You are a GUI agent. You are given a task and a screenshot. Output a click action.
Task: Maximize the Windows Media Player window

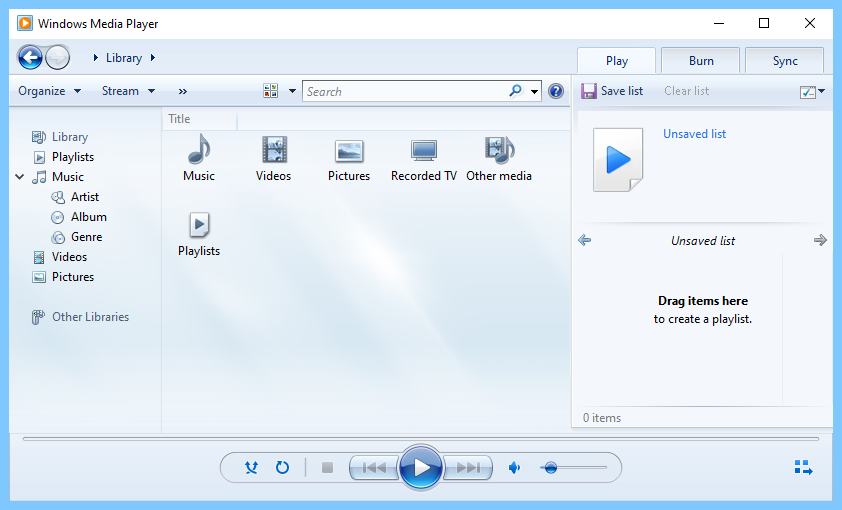[x=764, y=23]
